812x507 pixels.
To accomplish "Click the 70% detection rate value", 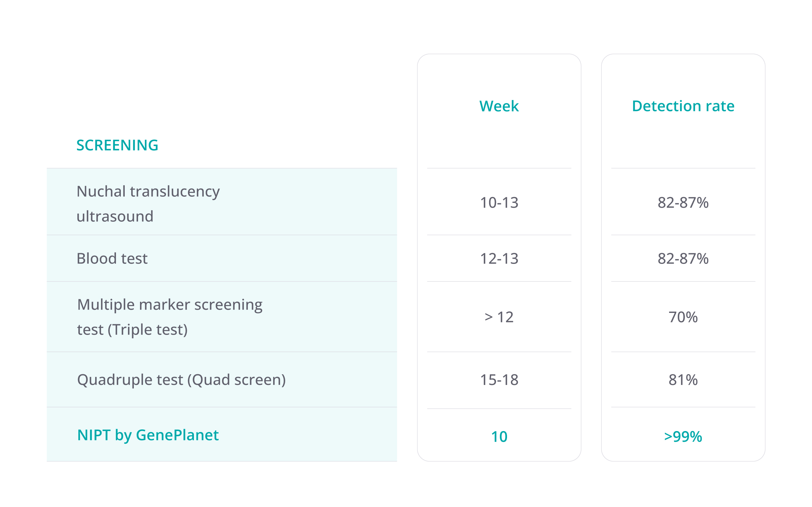I will tap(683, 317).
